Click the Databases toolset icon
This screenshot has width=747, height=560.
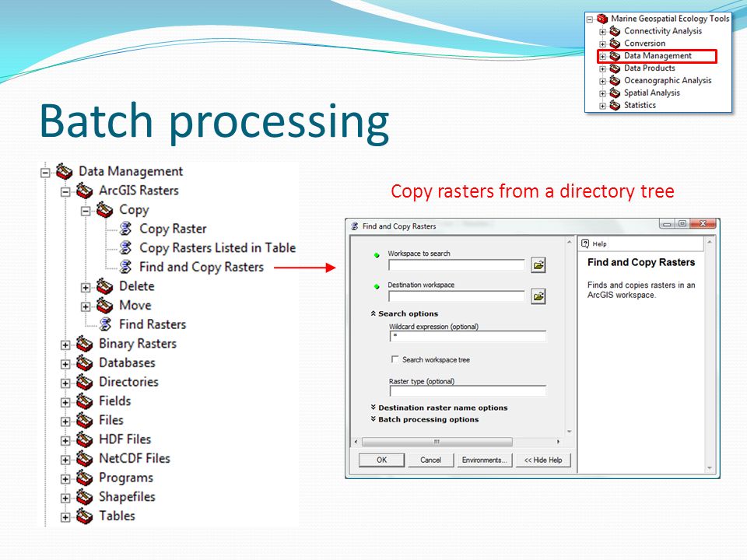click(x=84, y=363)
